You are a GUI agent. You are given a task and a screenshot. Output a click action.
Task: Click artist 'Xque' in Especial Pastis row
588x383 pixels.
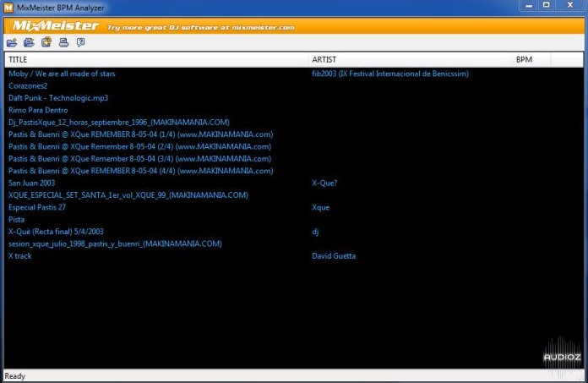tap(321, 207)
